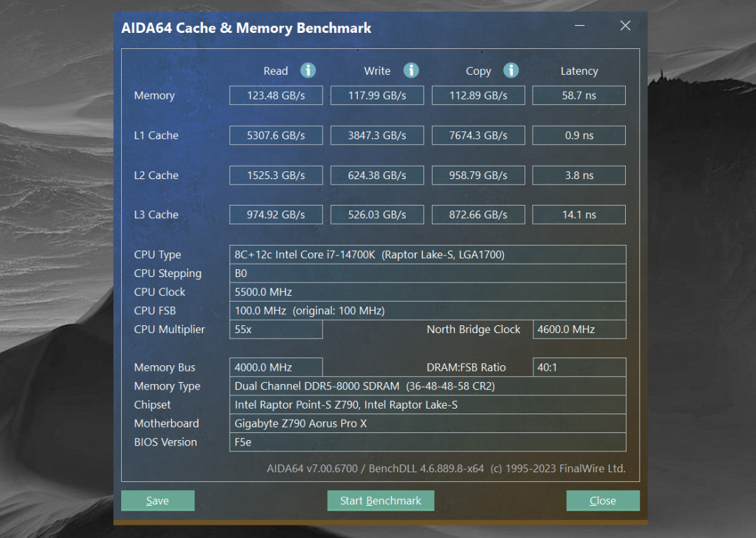The height and width of the screenshot is (538, 756).
Task: Select L2 Cache write 624.38 GB/s
Action: [377, 176]
